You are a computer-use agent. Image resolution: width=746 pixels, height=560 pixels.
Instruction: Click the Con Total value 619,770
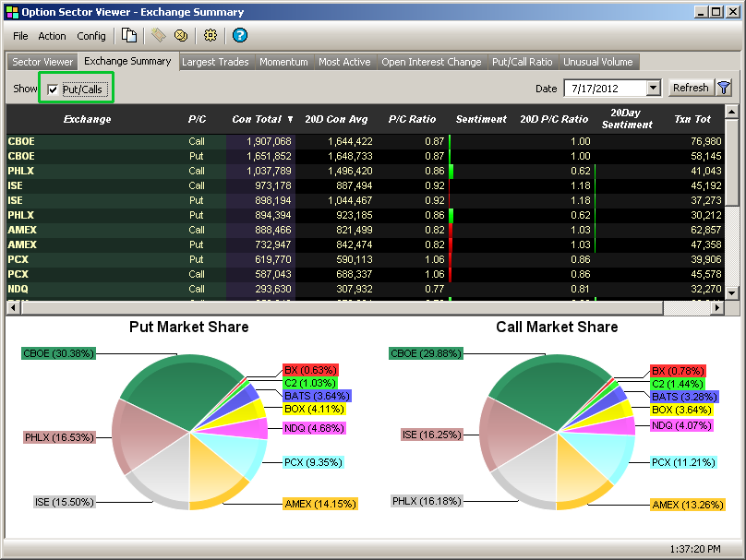[272, 259]
